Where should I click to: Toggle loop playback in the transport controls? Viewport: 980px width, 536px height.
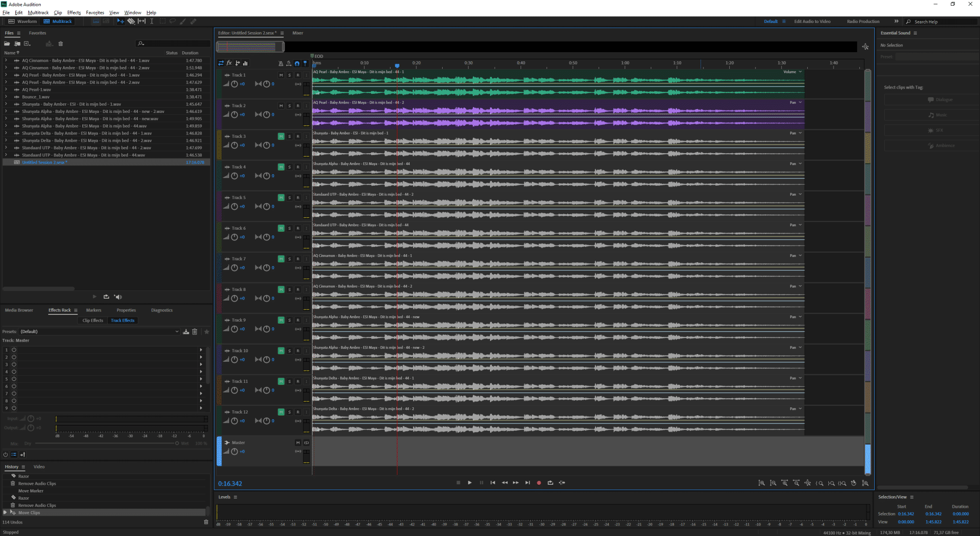pyautogui.click(x=550, y=483)
